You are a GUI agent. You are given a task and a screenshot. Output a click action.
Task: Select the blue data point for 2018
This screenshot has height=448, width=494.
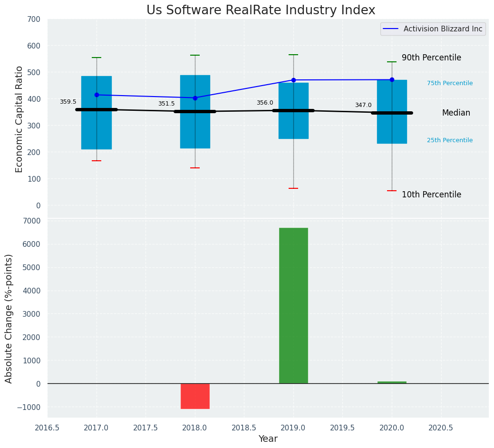(x=195, y=98)
